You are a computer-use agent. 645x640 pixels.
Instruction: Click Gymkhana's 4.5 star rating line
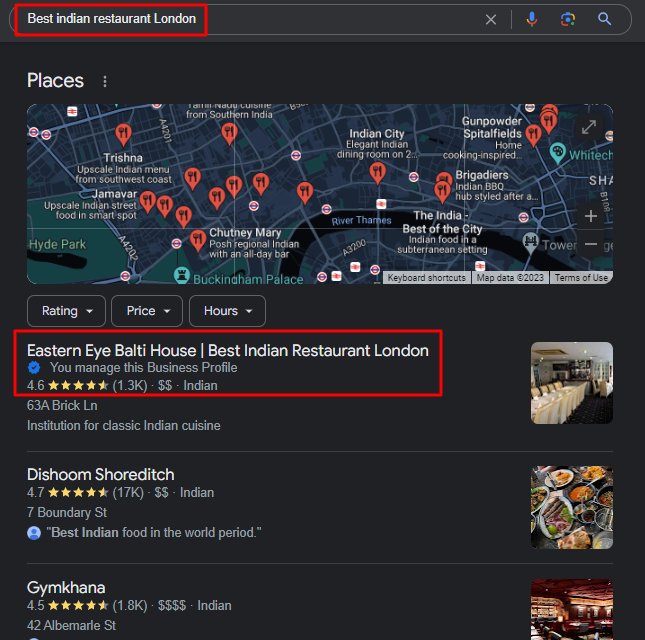[x=129, y=606]
